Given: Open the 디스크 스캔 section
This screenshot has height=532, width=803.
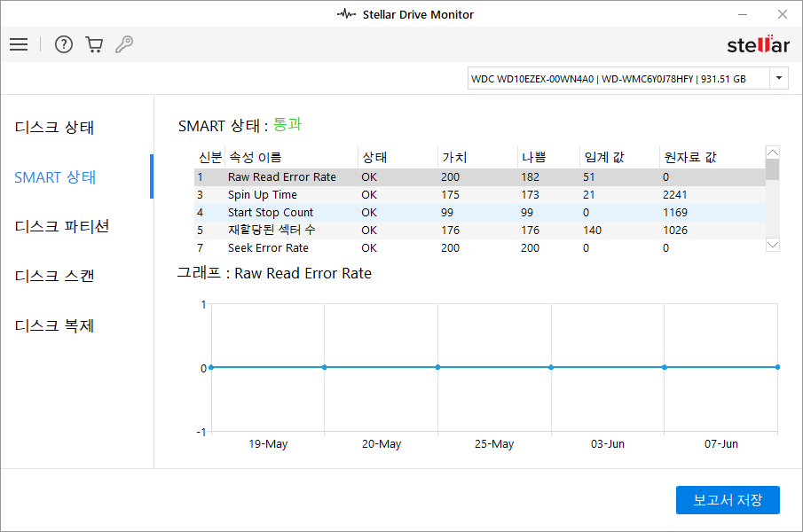Looking at the screenshot, I should pos(55,276).
